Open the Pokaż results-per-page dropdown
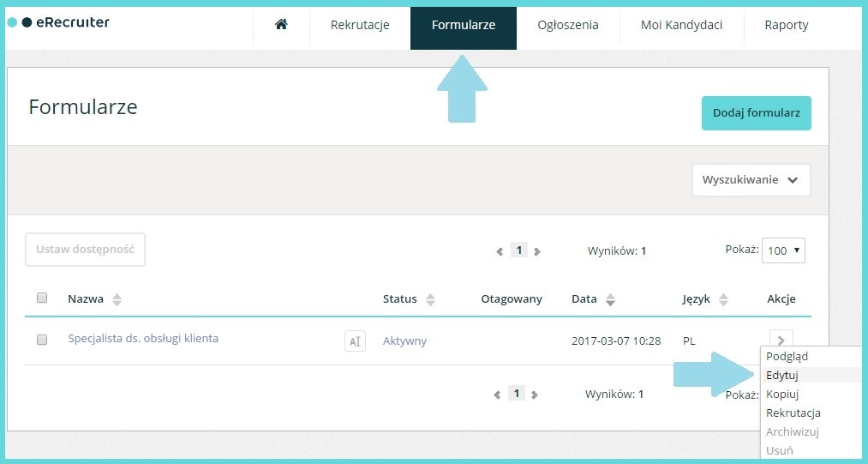The height and width of the screenshot is (464, 868). click(x=783, y=250)
